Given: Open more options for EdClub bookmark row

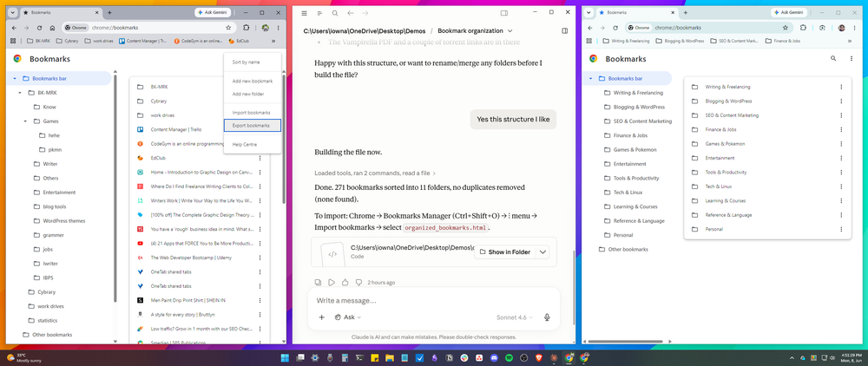Looking at the screenshot, I should click(260, 158).
